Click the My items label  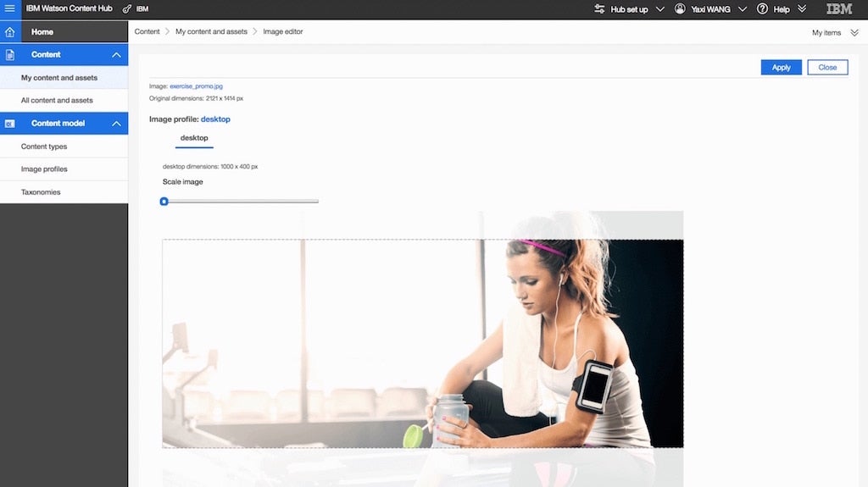click(x=826, y=33)
